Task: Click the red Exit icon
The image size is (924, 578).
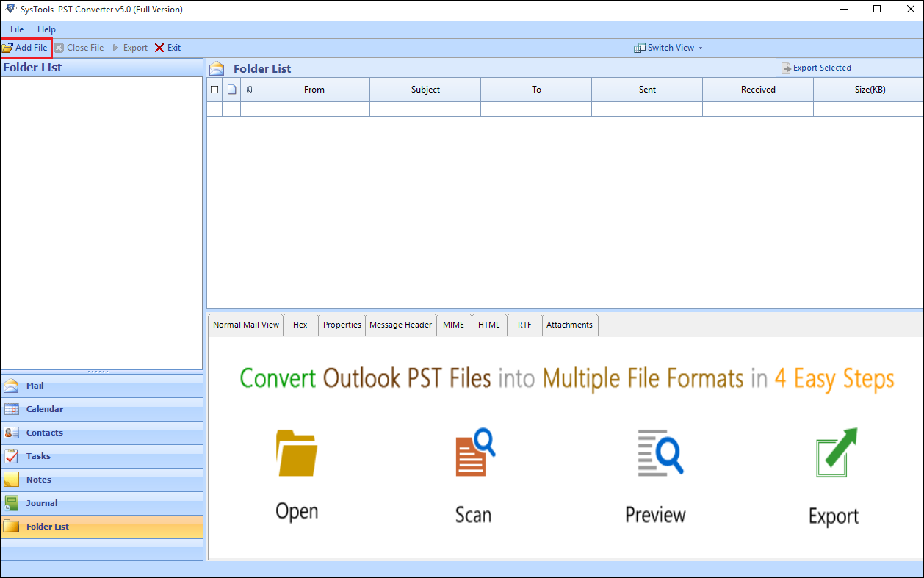Action: 159,48
